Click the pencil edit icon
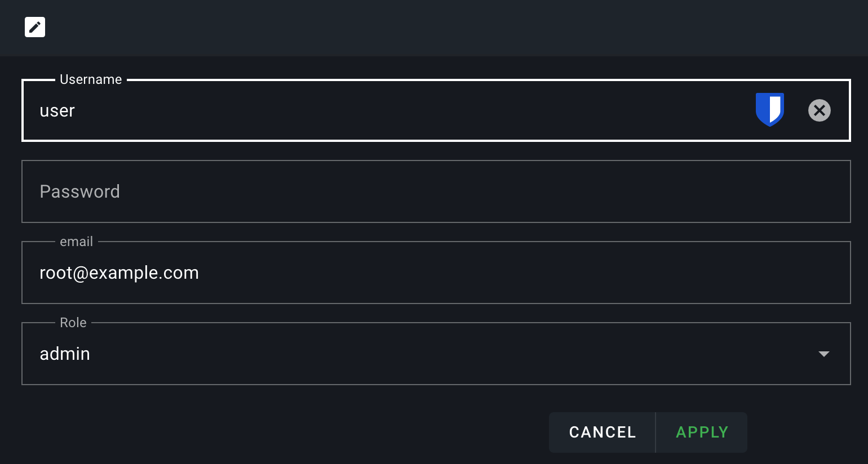 click(x=35, y=27)
